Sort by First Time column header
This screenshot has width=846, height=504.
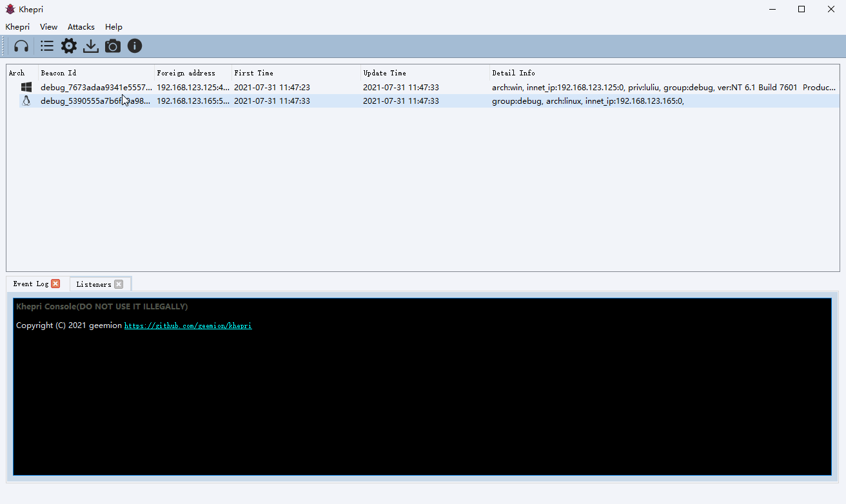point(296,73)
